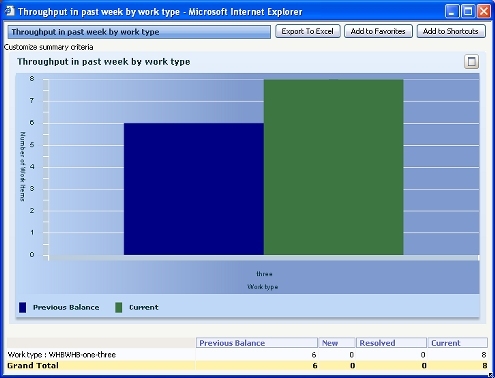495x378 pixels.
Task: Click the Grand Total Previous Balance value 6
Action: [x=315, y=366]
